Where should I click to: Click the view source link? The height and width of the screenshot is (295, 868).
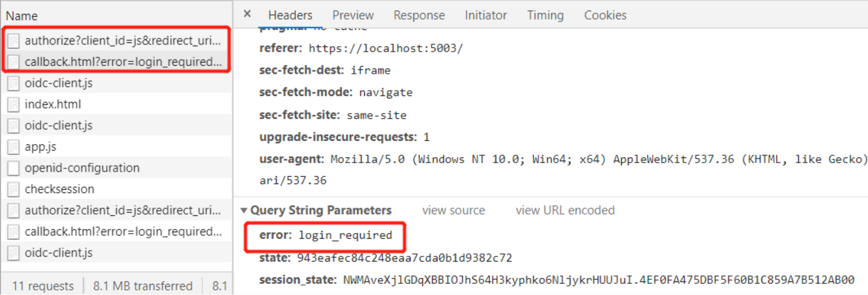pyautogui.click(x=454, y=210)
